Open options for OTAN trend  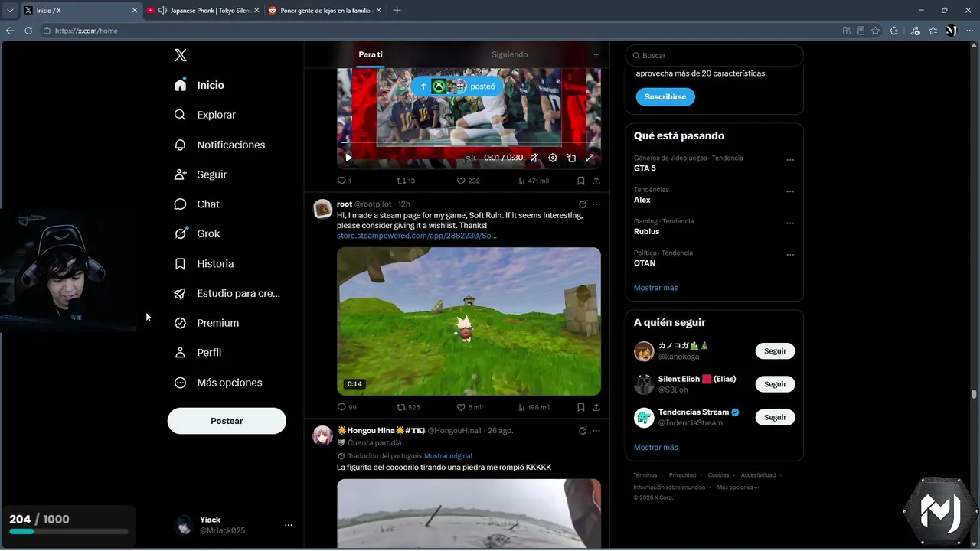790,255
